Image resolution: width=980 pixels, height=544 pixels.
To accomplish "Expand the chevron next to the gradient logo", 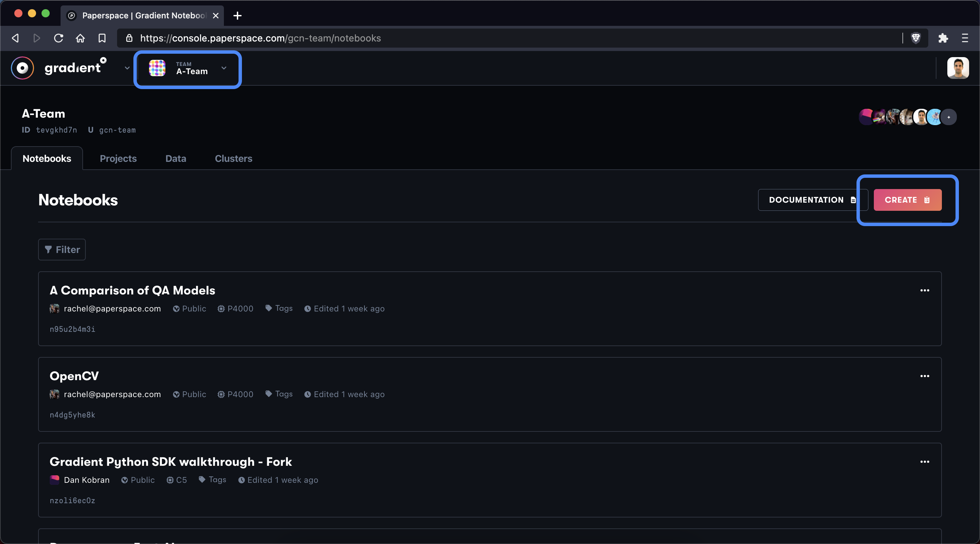I will tap(127, 68).
